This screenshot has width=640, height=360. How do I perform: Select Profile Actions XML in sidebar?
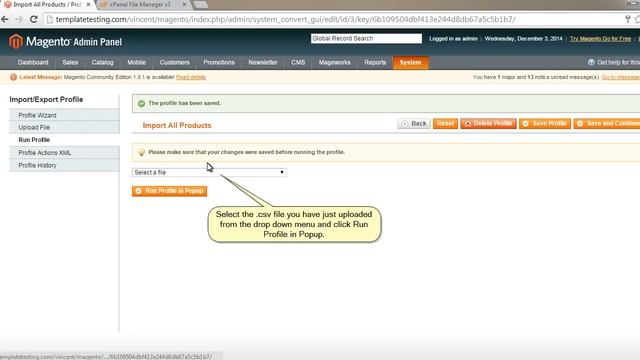click(64, 153)
